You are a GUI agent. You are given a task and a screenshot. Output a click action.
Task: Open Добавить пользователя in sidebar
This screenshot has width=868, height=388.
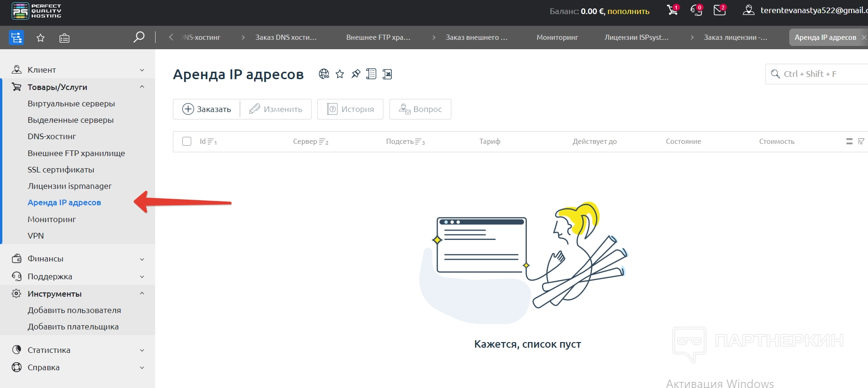click(x=74, y=310)
